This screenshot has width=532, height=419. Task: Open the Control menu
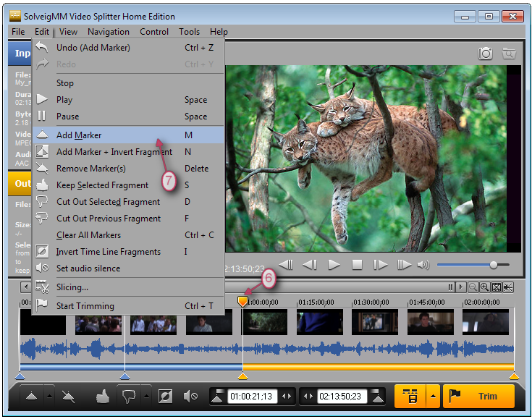click(x=154, y=32)
